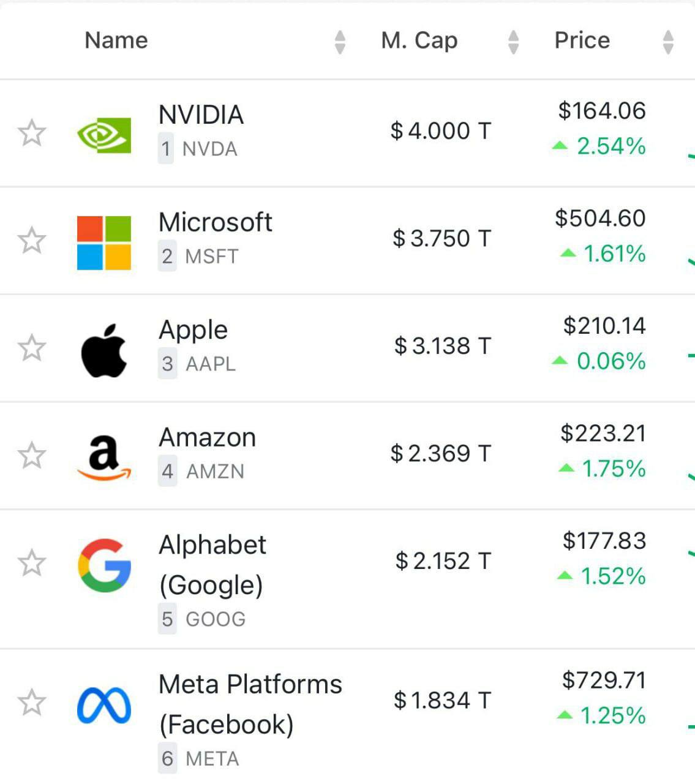Click the Google logo icon
The height and width of the screenshot is (784, 695).
coord(104,565)
